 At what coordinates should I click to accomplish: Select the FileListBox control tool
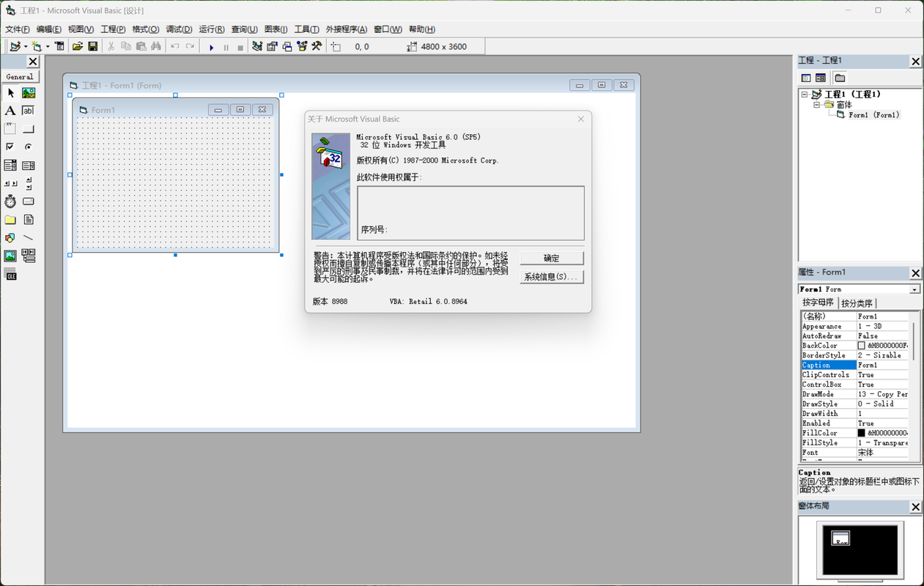[29, 220]
